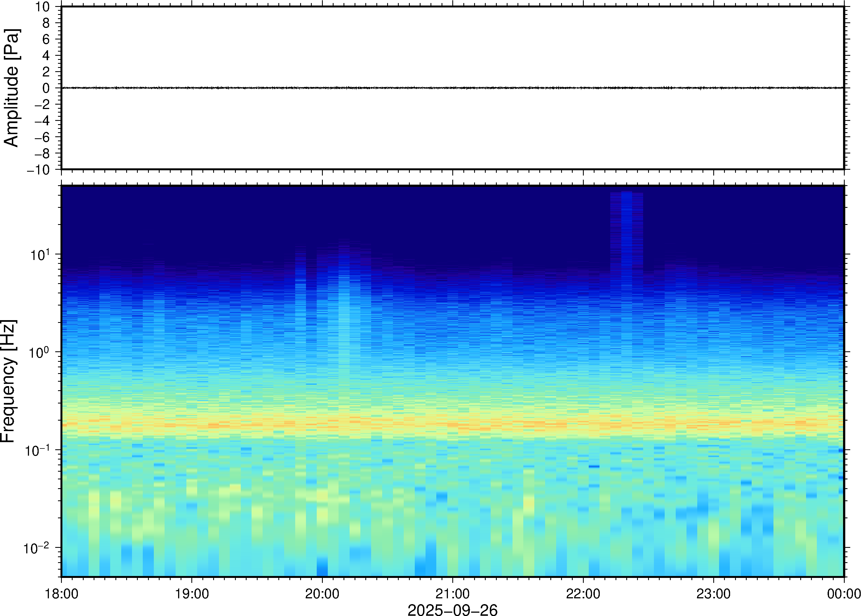Click the 6 amplitude tick label

(46, 39)
